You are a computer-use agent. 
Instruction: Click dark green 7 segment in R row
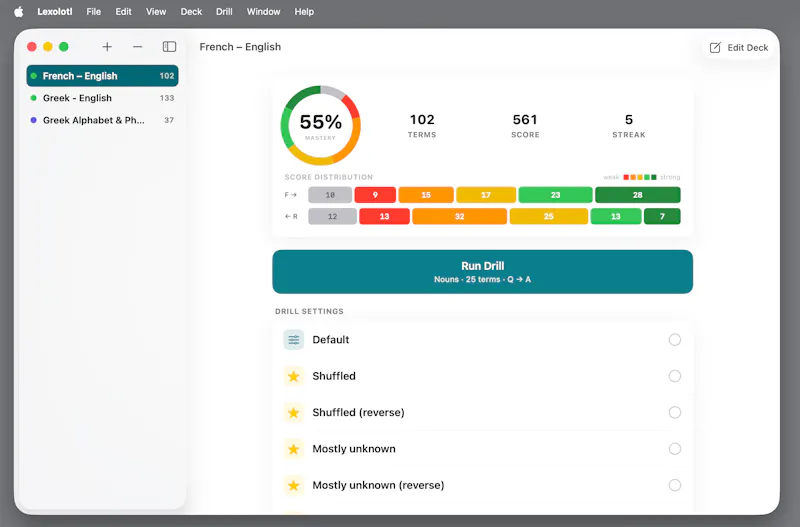point(662,216)
